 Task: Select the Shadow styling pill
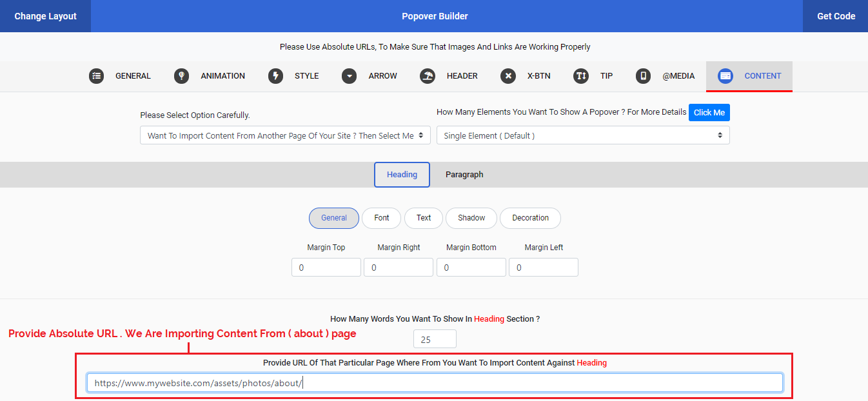tap(471, 218)
